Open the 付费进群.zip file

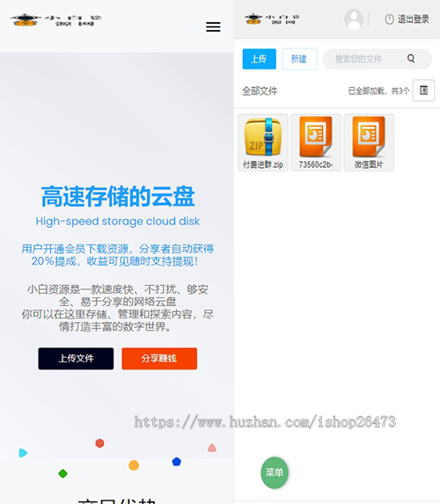pos(263,142)
